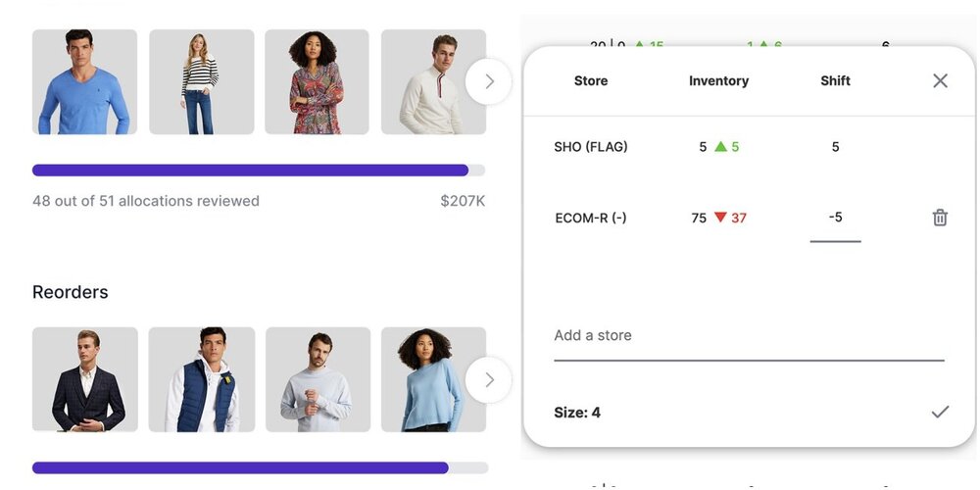Image resolution: width=980 pixels, height=490 pixels.
Task: Click the Shift column header
Action: [835, 81]
